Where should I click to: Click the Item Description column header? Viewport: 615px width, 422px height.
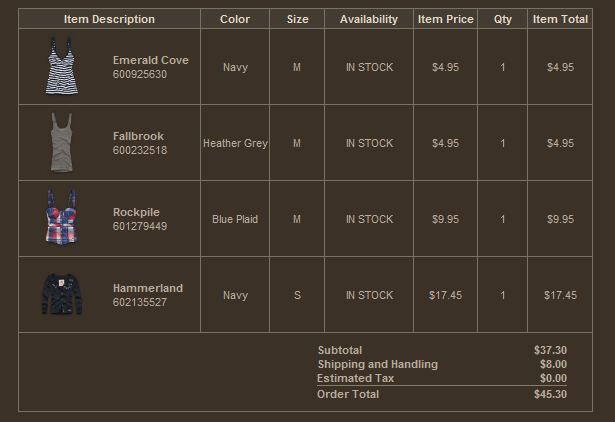coord(109,19)
